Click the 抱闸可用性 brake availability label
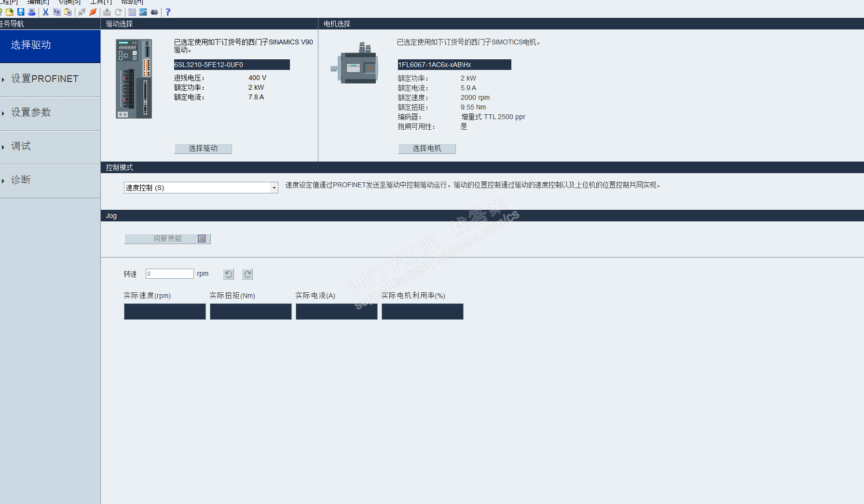 [416, 127]
